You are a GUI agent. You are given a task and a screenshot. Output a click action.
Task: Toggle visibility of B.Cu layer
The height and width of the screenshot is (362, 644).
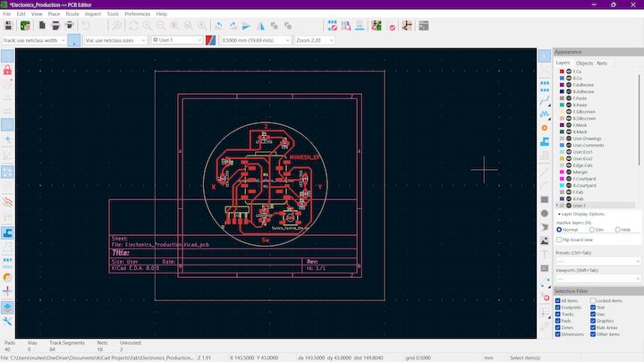click(569, 78)
